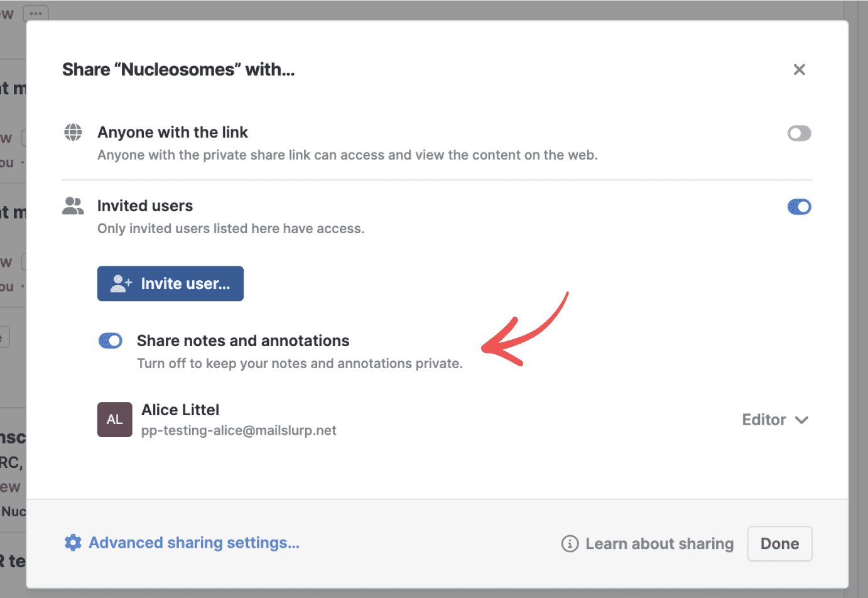
Task: Click the Anyone with the link heading
Action: pyautogui.click(x=173, y=133)
